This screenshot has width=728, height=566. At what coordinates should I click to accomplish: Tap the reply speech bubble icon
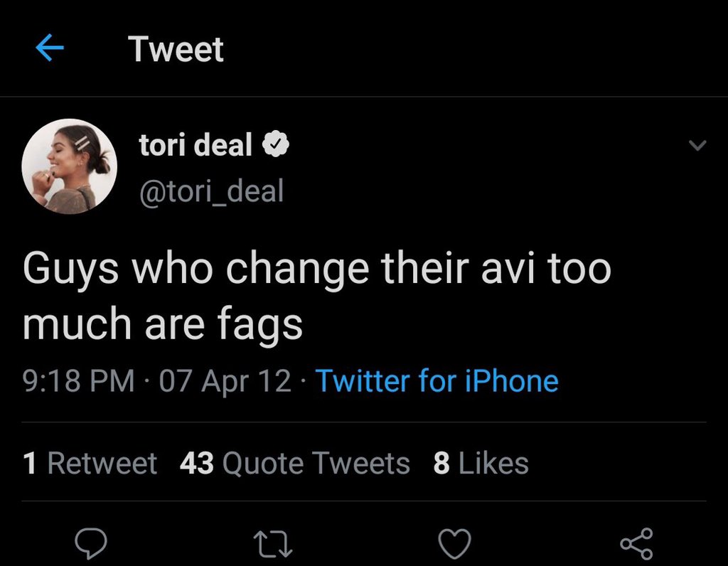(91, 543)
